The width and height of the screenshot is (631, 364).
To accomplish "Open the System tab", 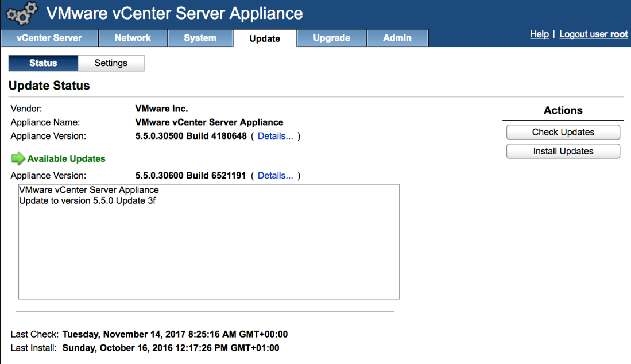I will [200, 38].
